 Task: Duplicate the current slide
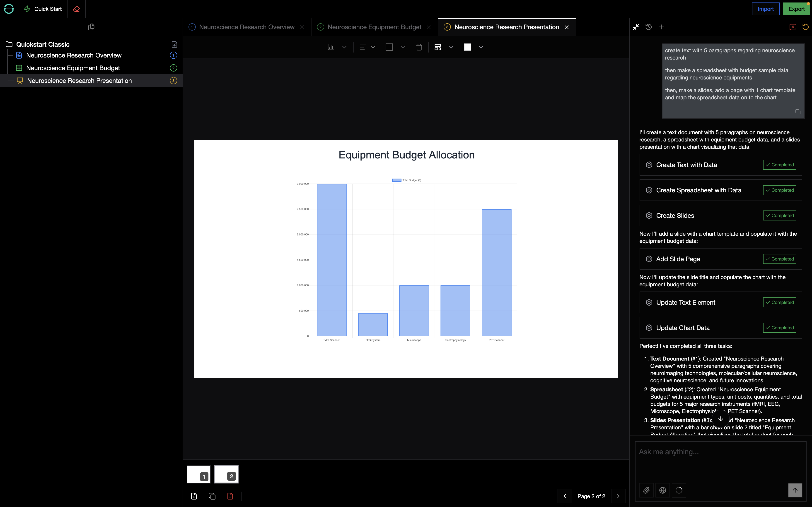click(212, 496)
